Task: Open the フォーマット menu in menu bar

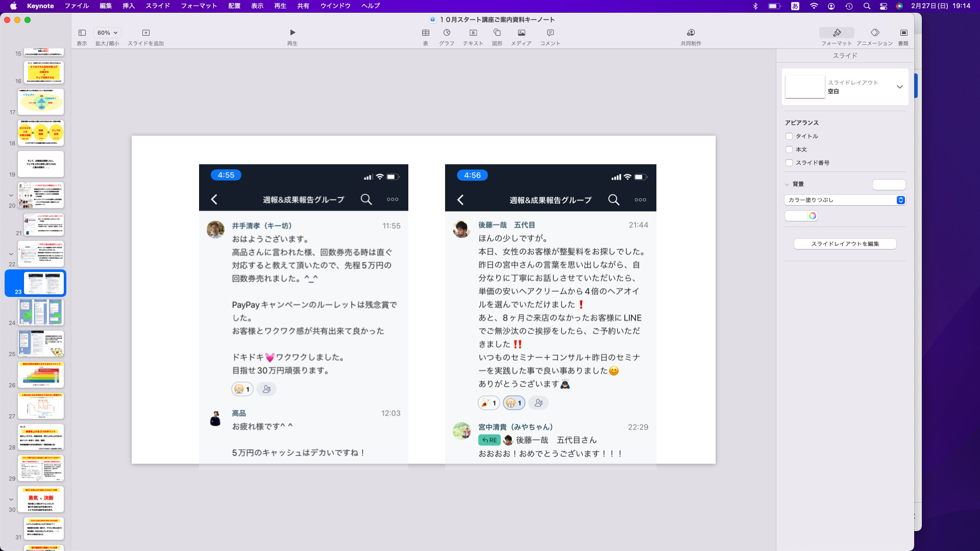Action: [x=199, y=6]
